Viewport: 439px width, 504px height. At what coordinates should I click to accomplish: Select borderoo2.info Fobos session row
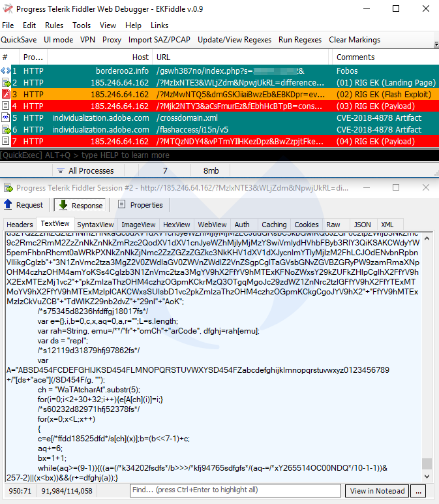(219, 71)
